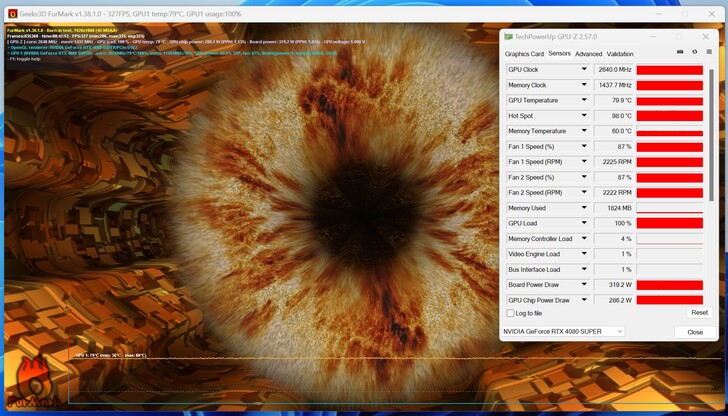Click the FurMark icon in the title bar
728x416 pixels.
tap(13, 13)
